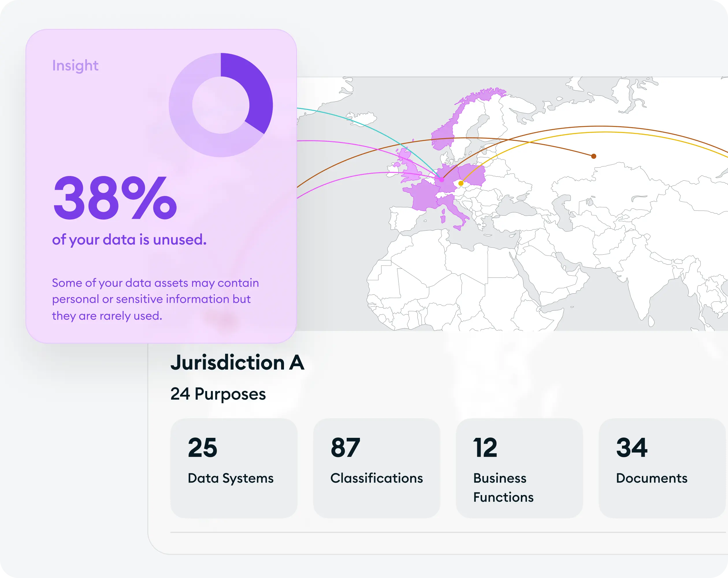
Task: Click the Insight card title
Action: [x=75, y=66]
